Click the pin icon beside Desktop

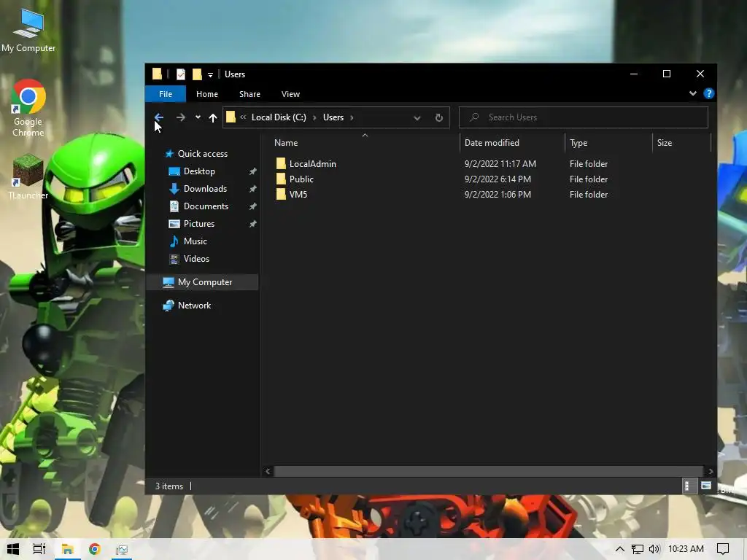pos(253,171)
